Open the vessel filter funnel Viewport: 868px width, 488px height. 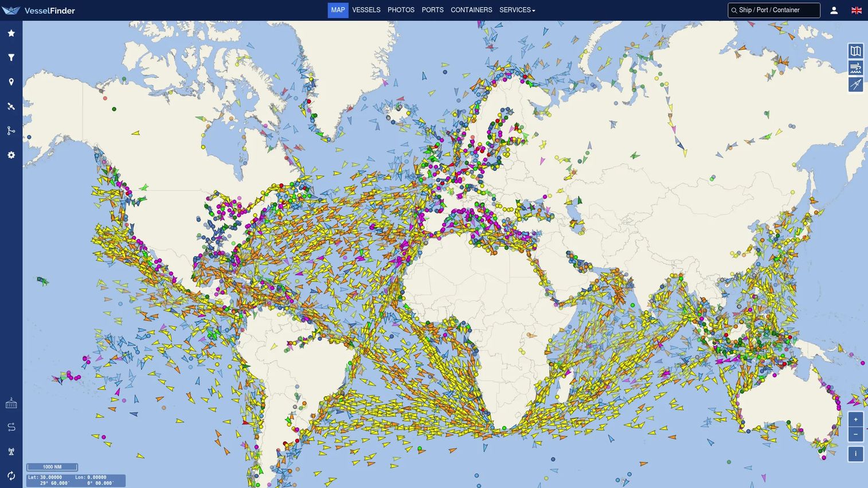(x=11, y=57)
